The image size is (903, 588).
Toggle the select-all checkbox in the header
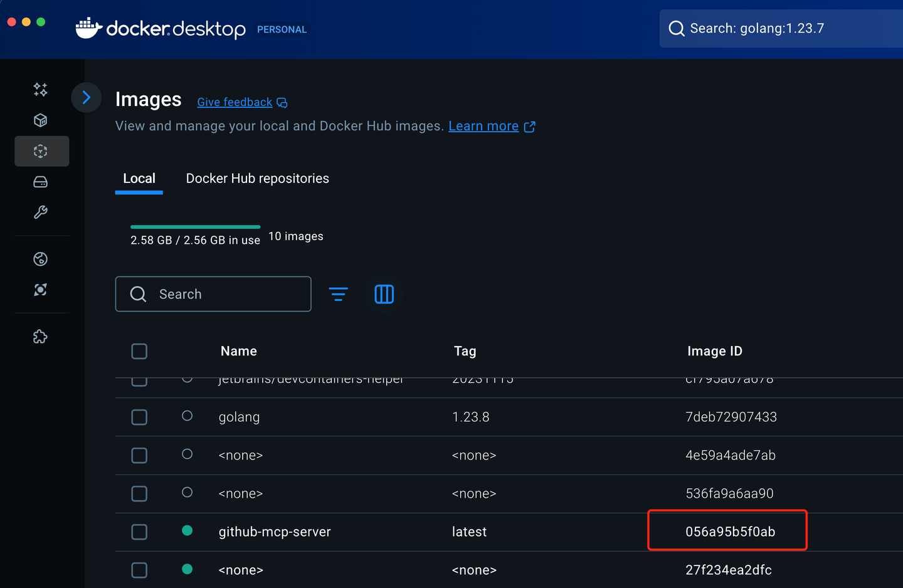click(139, 351)
